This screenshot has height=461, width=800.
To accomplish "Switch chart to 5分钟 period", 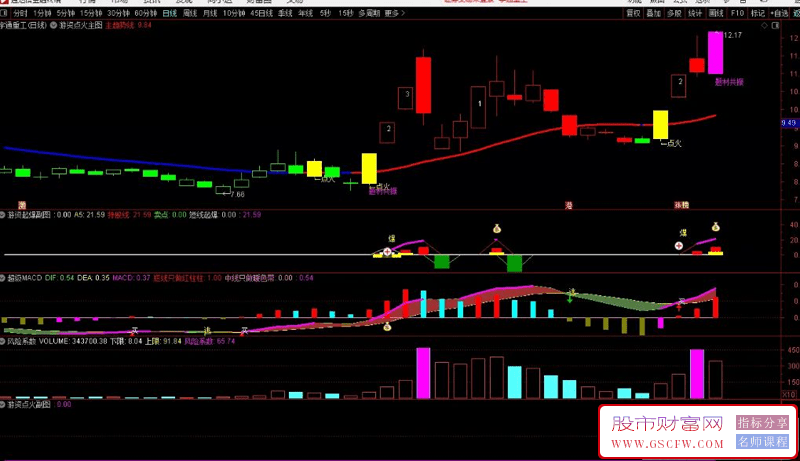I will point(66,13).
